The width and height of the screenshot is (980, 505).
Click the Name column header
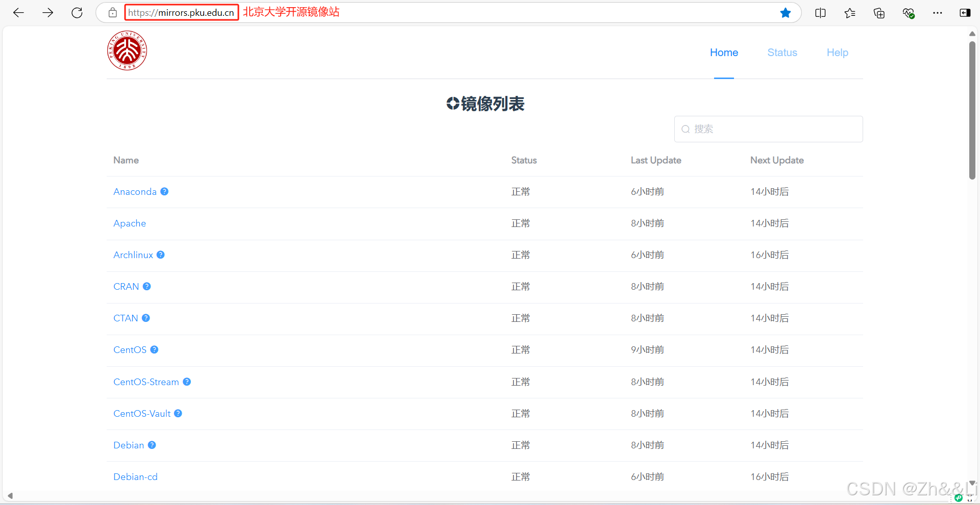click(126, 160)
